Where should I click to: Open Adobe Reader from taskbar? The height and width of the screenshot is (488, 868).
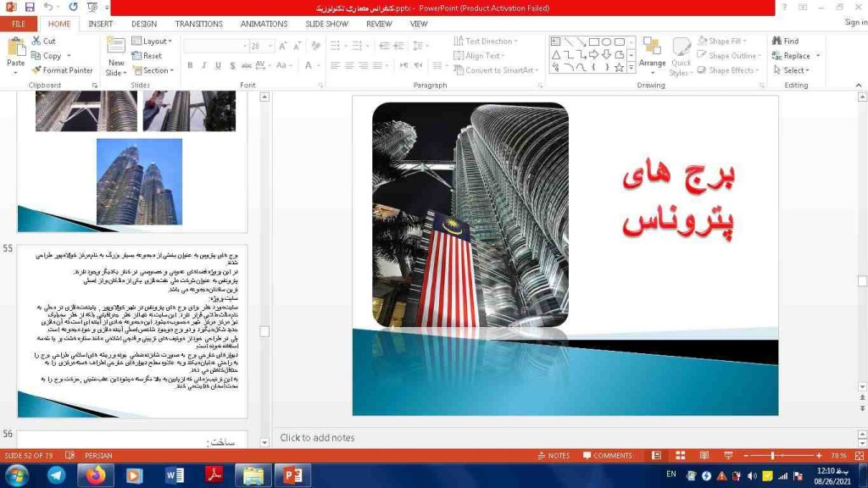click(214, 475)
